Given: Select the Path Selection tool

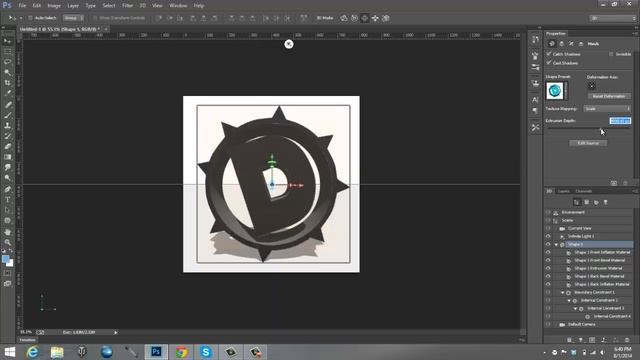Looking at the screenshot, I should coord(7,210).
